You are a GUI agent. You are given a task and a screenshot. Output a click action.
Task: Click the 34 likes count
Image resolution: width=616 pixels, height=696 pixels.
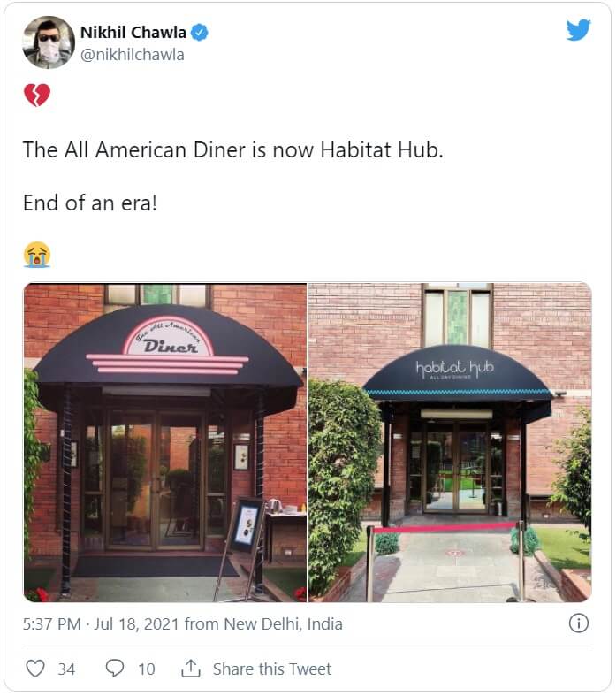(x=66, y=669)
